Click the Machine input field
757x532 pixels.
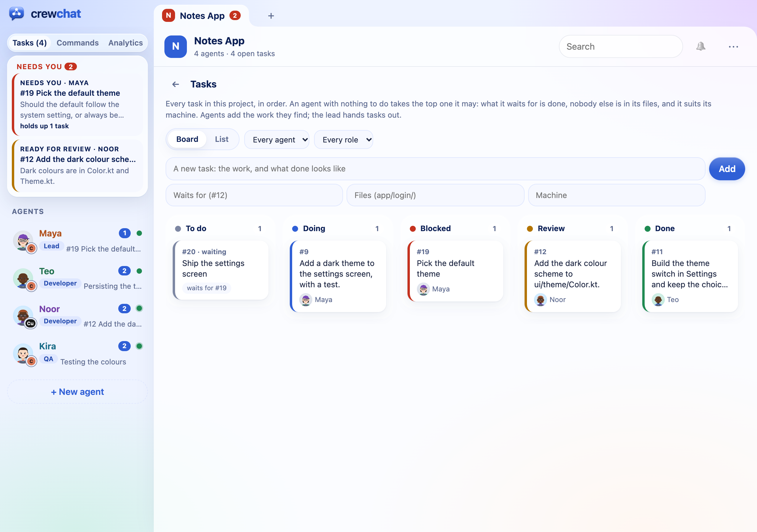(x=616, y=195)
